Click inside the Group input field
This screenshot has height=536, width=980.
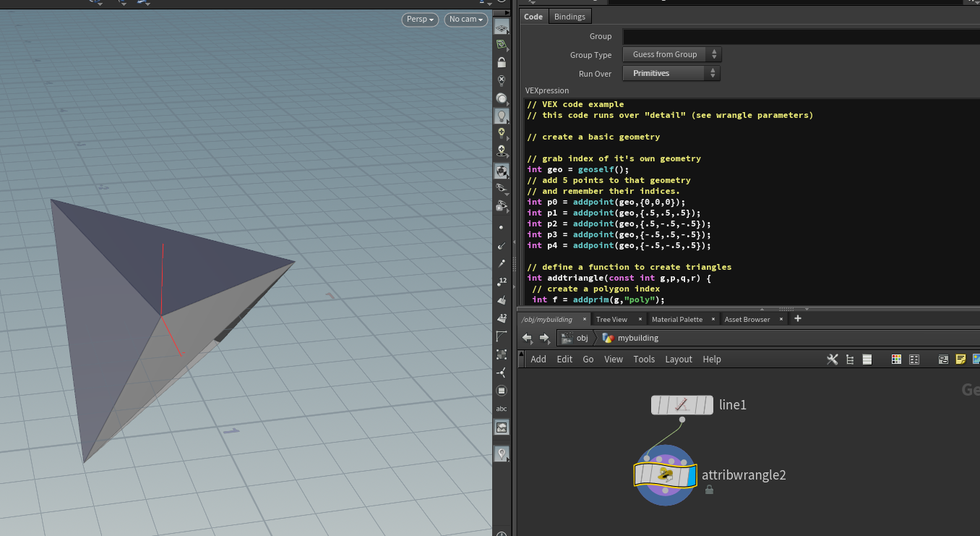759,36
